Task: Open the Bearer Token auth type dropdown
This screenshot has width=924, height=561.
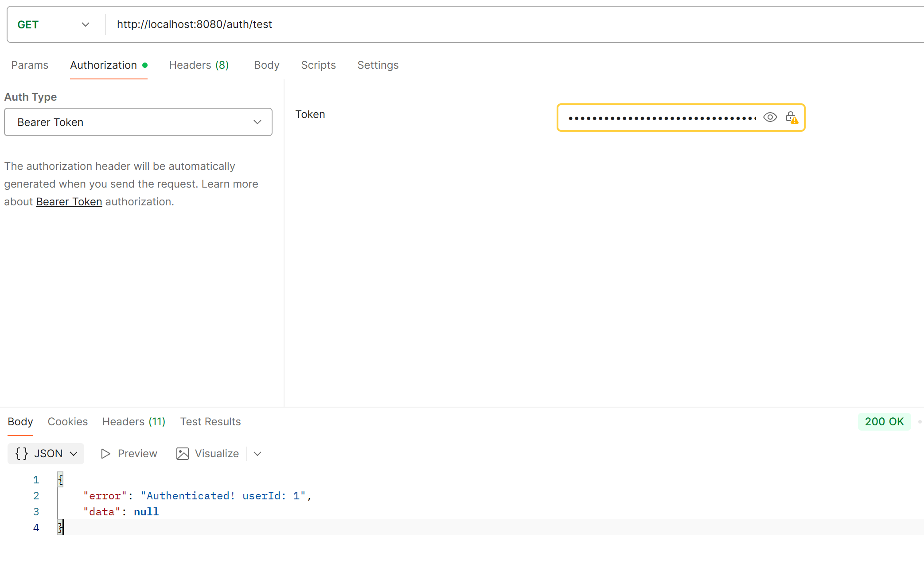Action: pos(138,122)
